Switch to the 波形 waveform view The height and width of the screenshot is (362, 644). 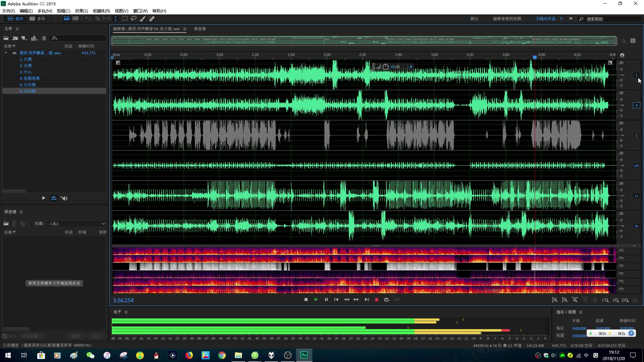point(15,19)
